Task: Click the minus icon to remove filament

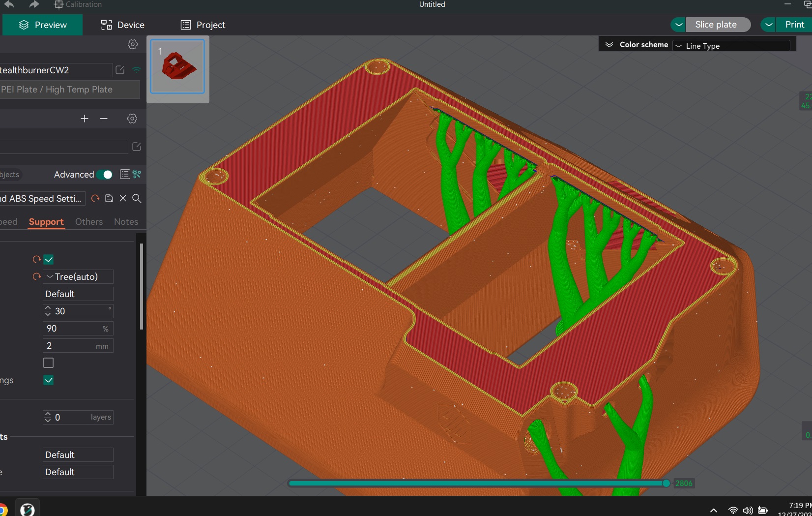Action: (104, 119)
